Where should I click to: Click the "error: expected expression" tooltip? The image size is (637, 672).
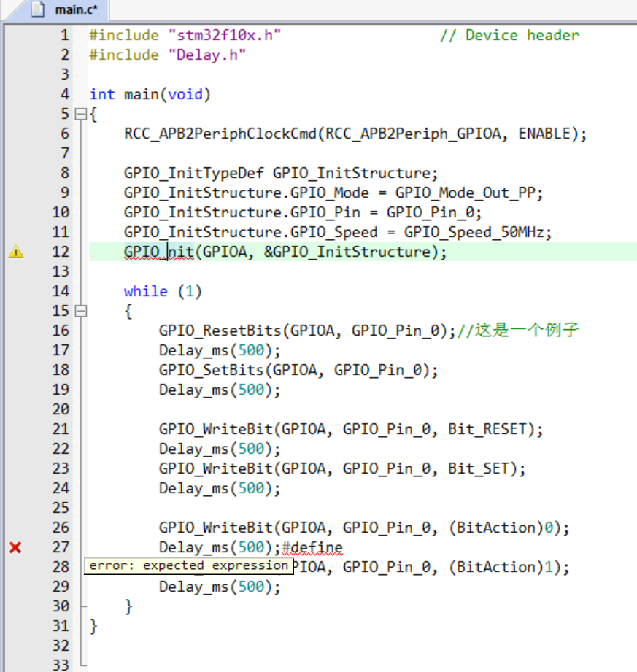[x=188, y=566]
